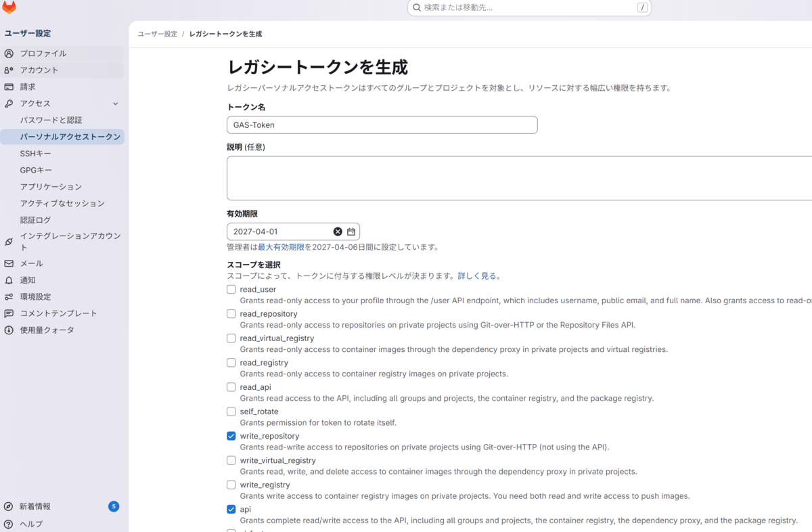Click the account icon beside アカウント
The height and width of the screenshot is (532, 812).
pyautogui.click(x=9, y=70)
